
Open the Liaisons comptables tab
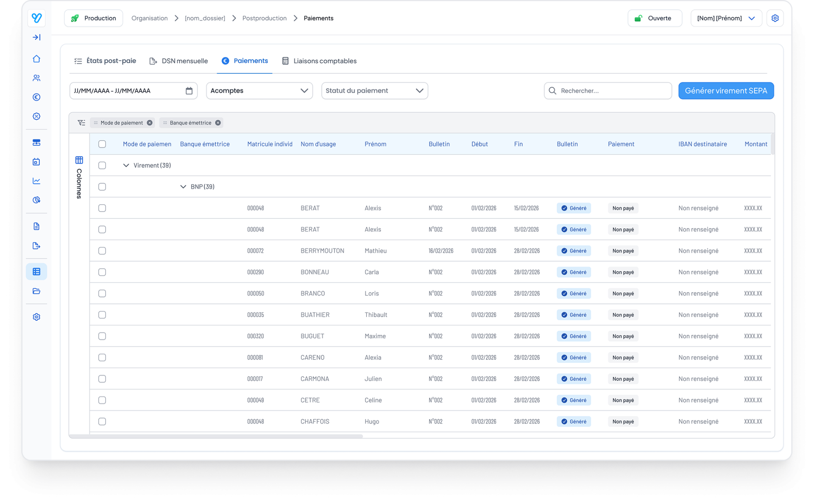tap(319, 61)
